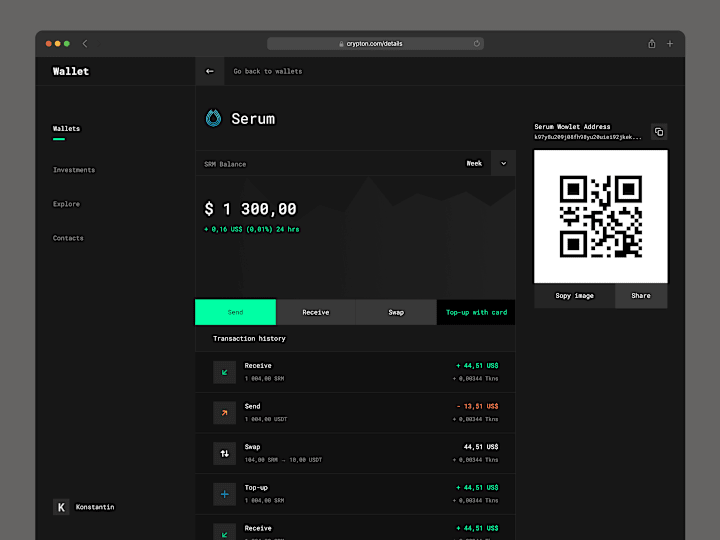This screenshot has height=540, width=720.
Task: Click the Copy image button under the QR code
Action: tap(574, 296)
